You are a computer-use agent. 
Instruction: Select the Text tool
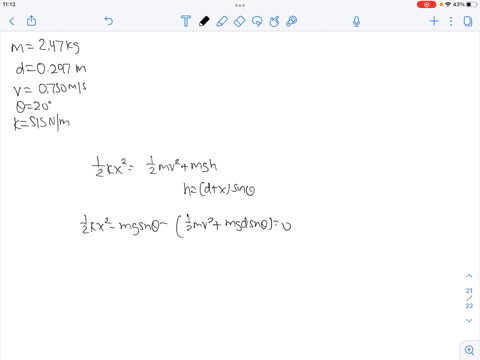point(186,21)
